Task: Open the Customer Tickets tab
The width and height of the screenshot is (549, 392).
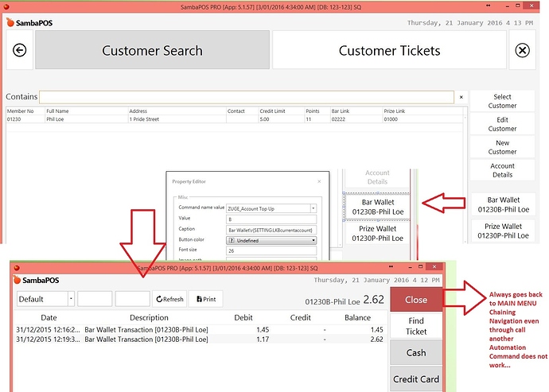Action: coord(389,50)
